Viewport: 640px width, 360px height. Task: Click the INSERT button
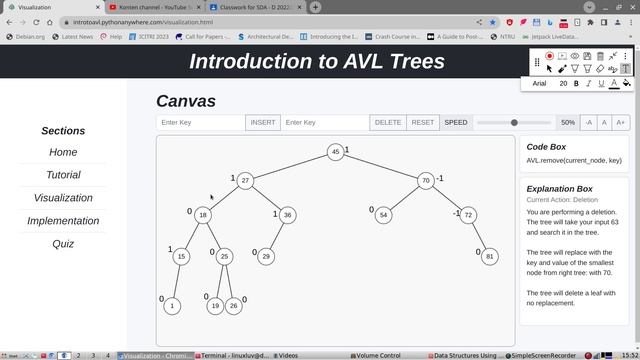tap(263, 122)
